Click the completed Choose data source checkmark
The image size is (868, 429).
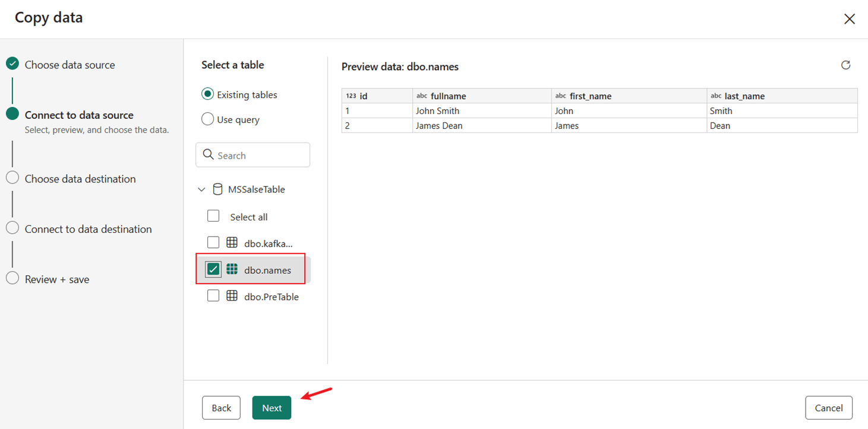tap(12, 64)
